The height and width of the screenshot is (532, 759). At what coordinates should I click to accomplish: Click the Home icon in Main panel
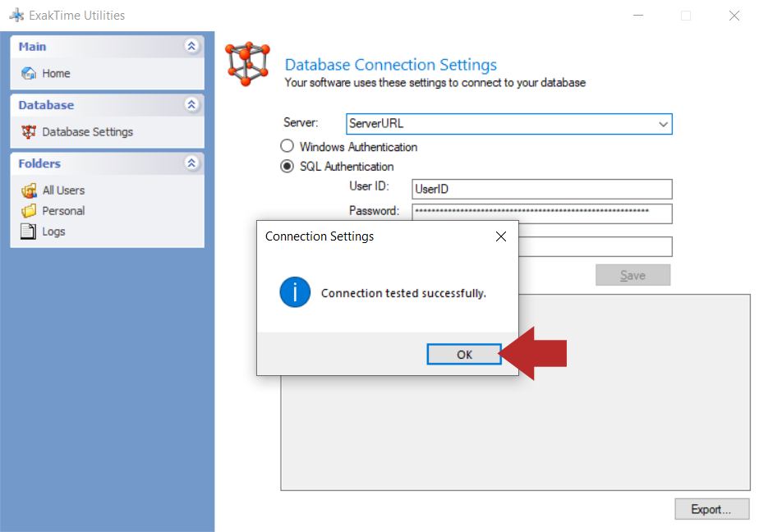tap(29, 74)
